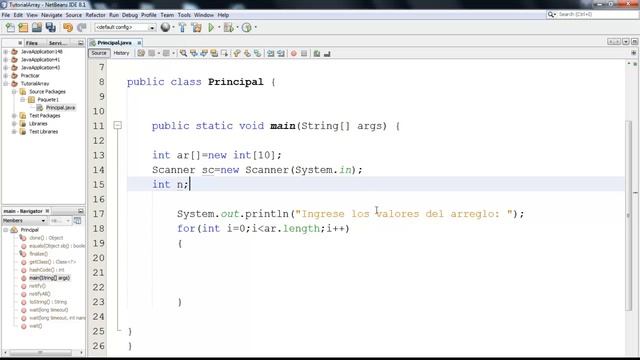Click the Clean and Build icon

tap(196, 27)
